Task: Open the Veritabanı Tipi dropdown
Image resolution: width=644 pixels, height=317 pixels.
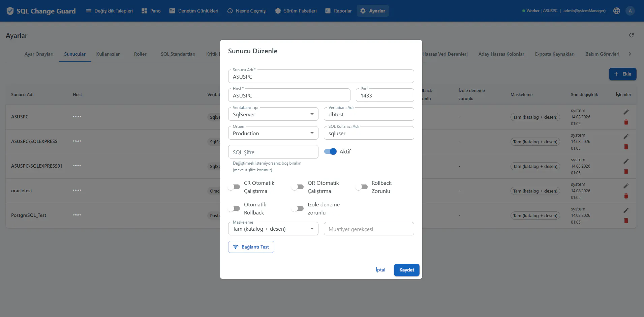Action: click(273, 114)
